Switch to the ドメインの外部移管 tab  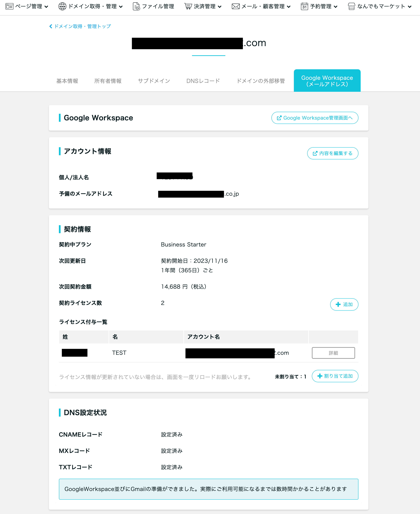click(261, 81)
